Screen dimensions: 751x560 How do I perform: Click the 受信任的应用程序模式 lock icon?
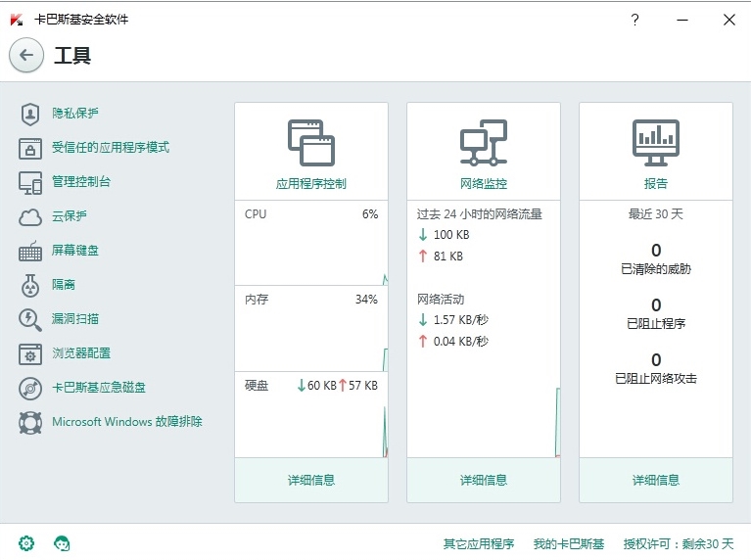(x=30, y=149)
